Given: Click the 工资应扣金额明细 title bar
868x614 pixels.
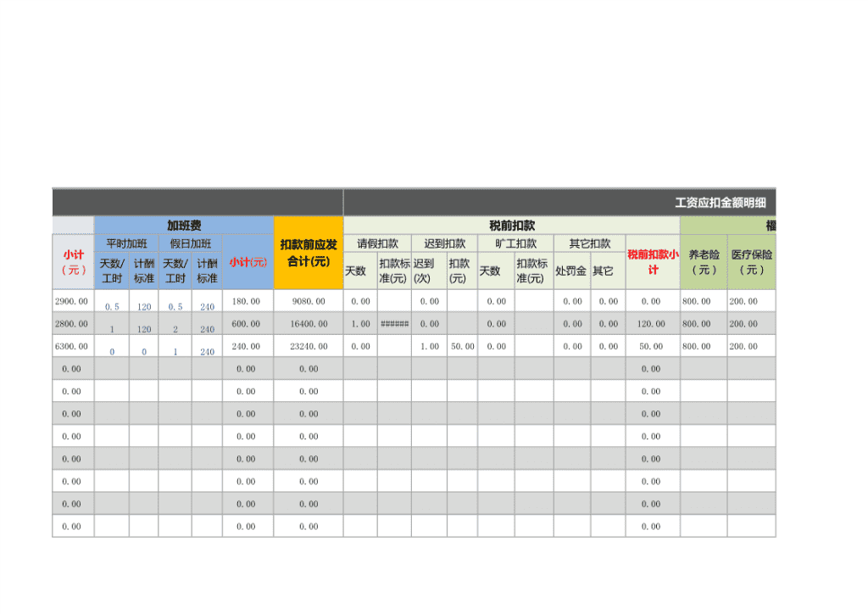Looking at the screenshot, I should (x=559, y=202).
